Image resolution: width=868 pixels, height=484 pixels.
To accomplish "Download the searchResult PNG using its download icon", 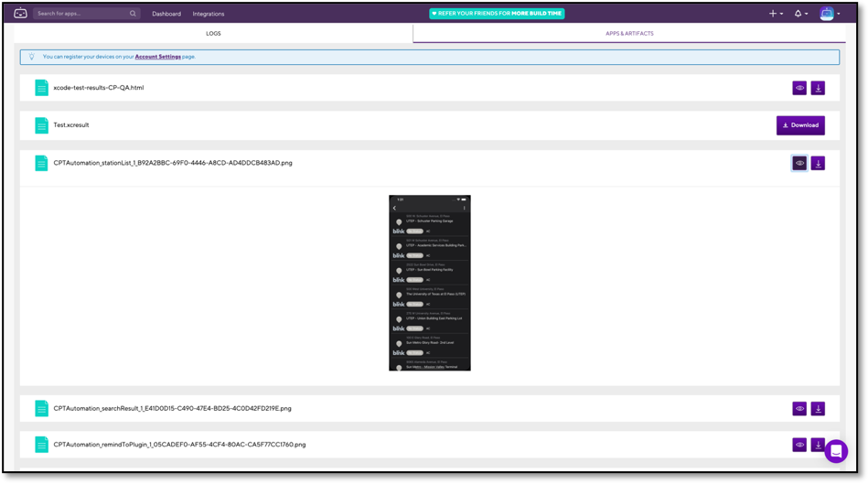I will click(x=818, y=409).
